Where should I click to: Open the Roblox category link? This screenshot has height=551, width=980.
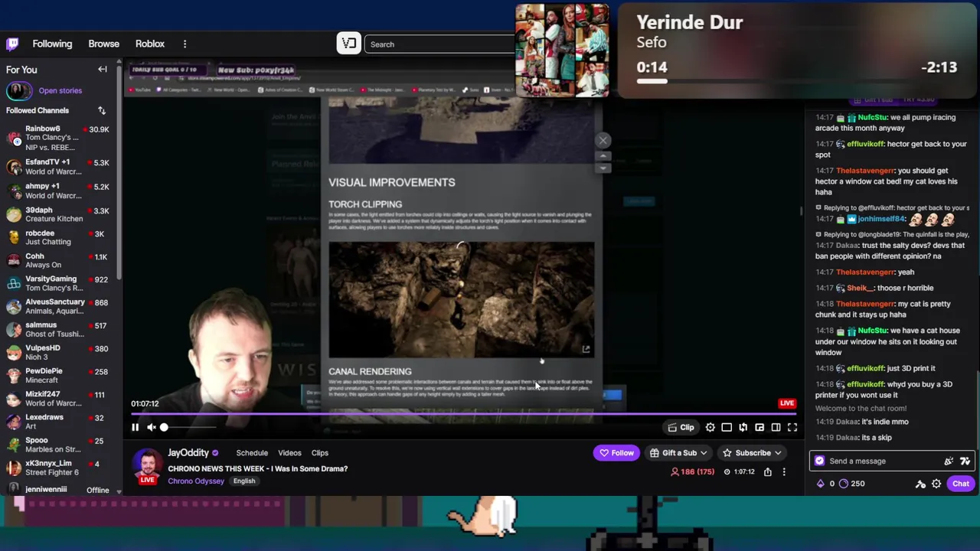pyautogui.click(x=150, y=44)
